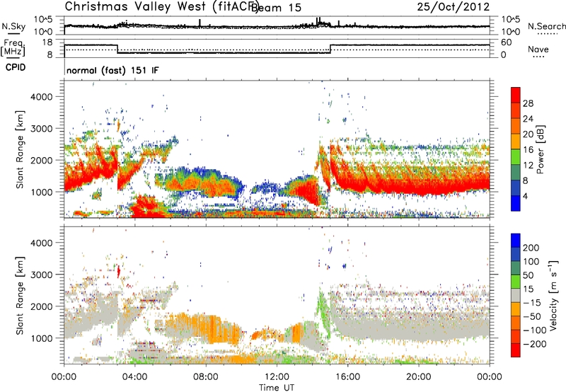Image resolution: width=566 pixels, height=392 pixels.
Task: Click the '16:00' time tick label
Action: tap(347, 377)
